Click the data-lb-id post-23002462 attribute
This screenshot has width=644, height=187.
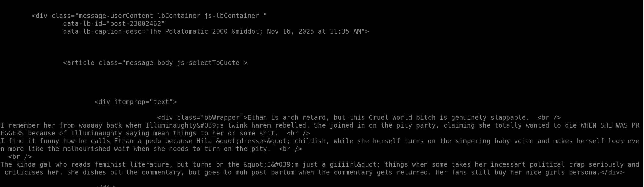click(x=114, y=24)
